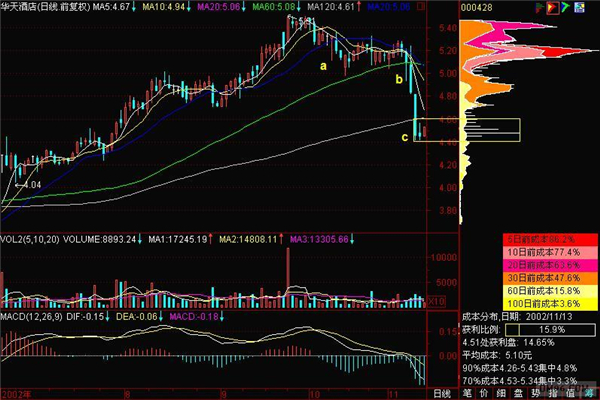600x400 pixels.
Task: Click the 华天酒店(日线.前复权) title
Action: point(46,7)
